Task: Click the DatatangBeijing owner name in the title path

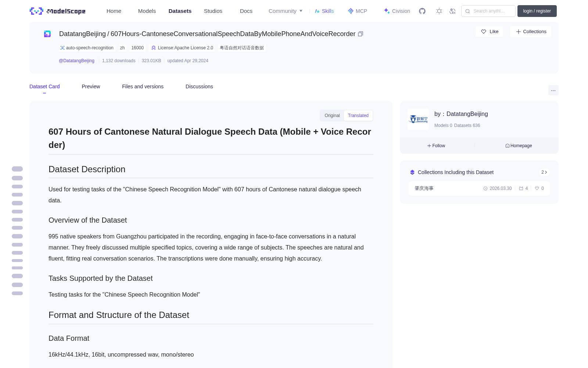Action: coord(82,34)
